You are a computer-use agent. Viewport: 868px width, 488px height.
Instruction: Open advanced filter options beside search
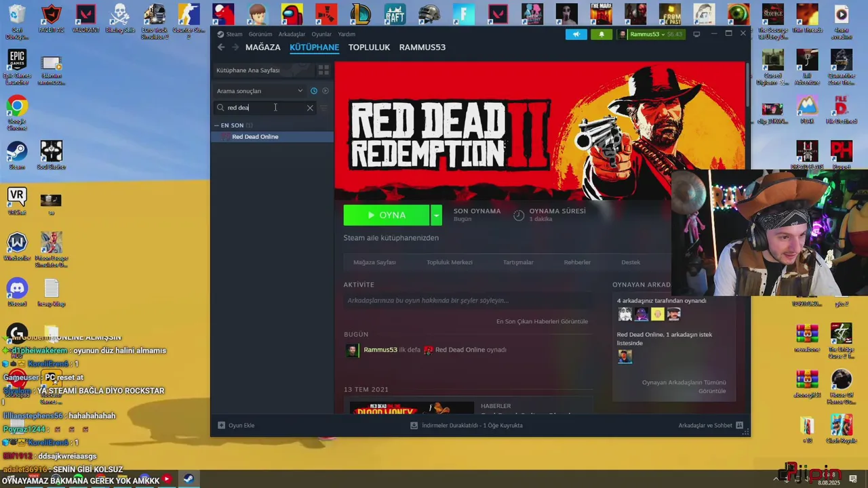(324, 108)
